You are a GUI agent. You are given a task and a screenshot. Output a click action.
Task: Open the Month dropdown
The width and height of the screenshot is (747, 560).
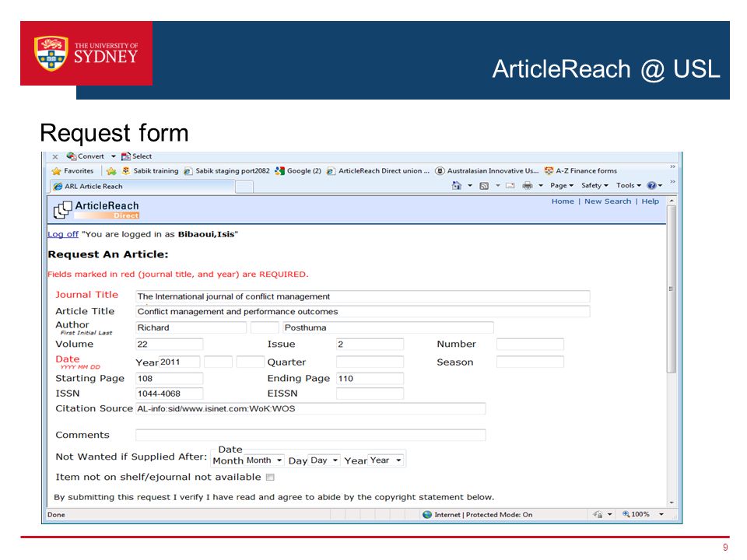click(265, 460)
